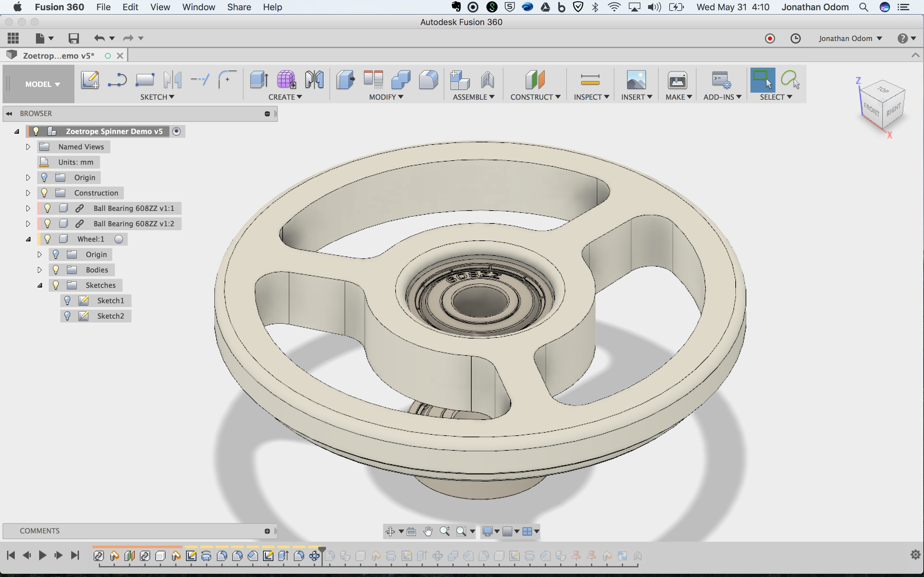Click the Measure ruler icon
This screenshot has width=924, height=577.
click(589, 80)
